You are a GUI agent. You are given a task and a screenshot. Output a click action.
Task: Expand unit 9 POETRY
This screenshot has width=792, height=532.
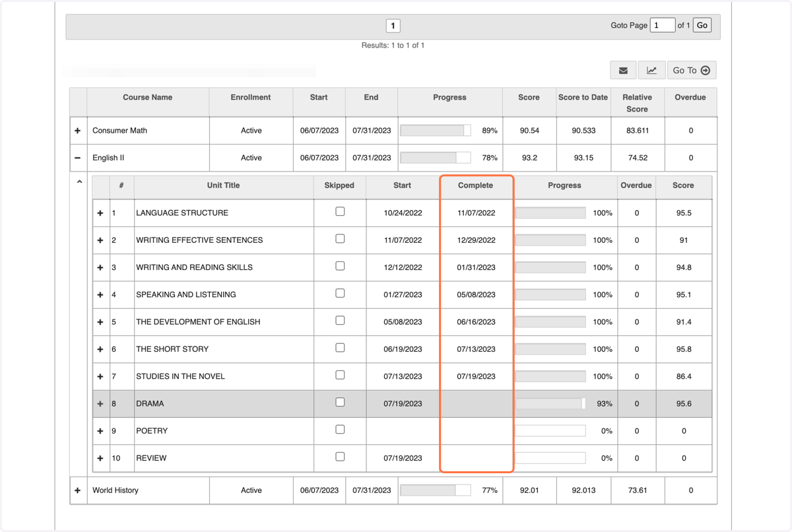click(100, 431)
